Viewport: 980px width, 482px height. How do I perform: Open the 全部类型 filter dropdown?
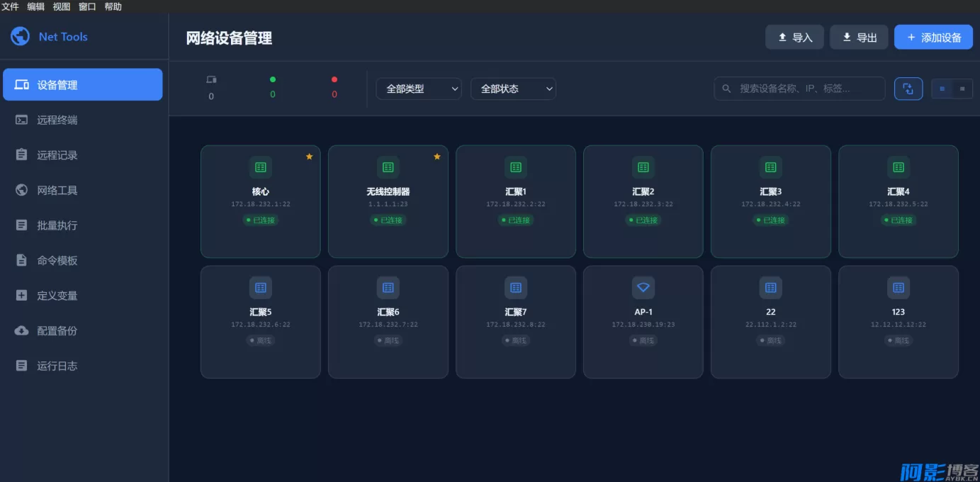418,89
